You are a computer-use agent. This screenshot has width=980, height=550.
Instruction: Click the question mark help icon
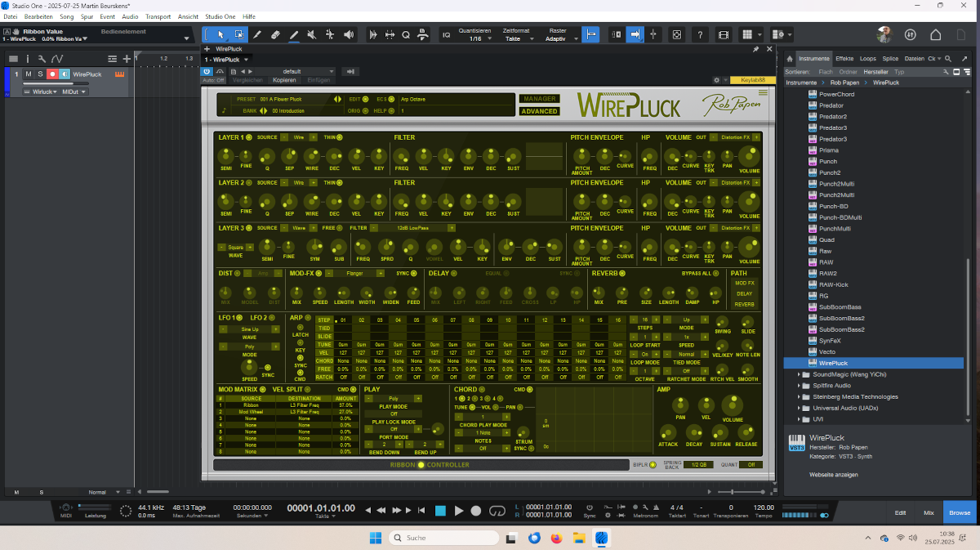point(700,34)
